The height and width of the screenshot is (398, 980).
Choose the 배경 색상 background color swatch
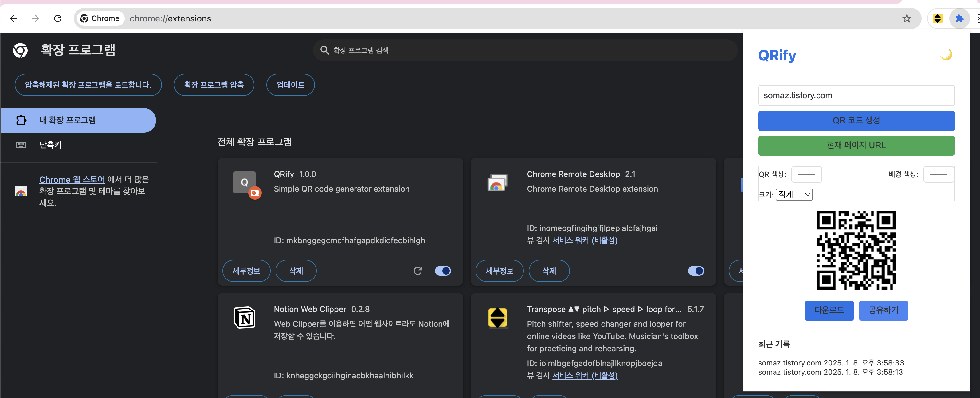[x=938, y=174]
